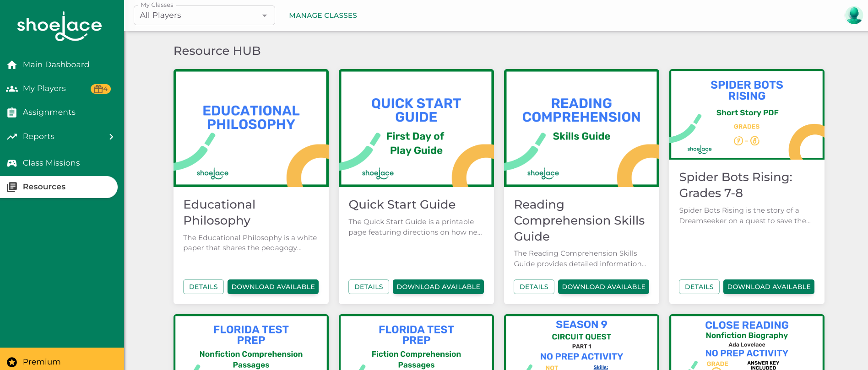868x370 pixels.
Task: Open the Florida Test Prep Fiction thumbnail
Action: coord(416,342)
